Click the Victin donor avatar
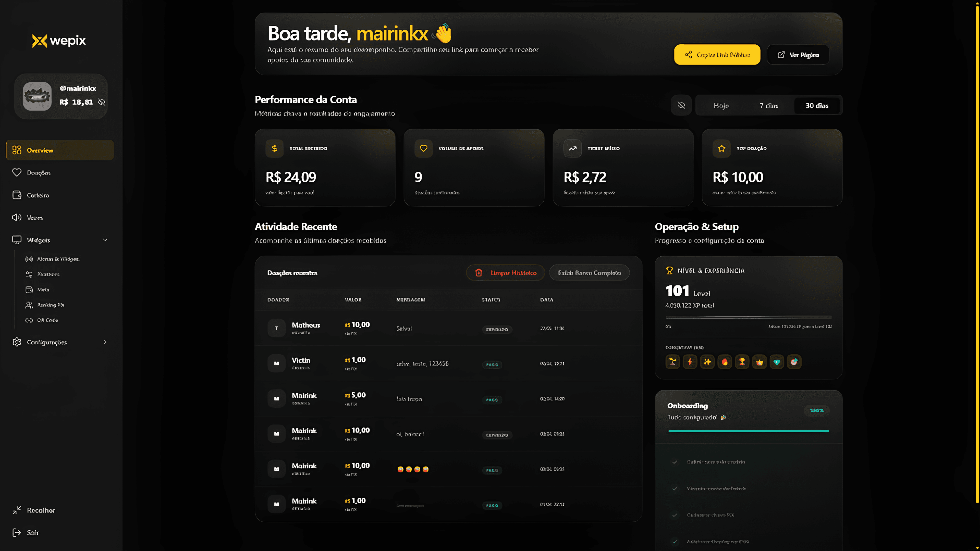The height and width of the screenshot is (551, 980). pyautogui.click(x=277, y=364)
